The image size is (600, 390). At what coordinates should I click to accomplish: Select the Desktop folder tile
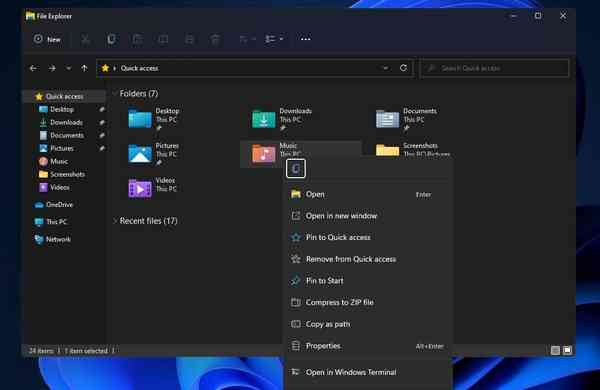point(154,119)
